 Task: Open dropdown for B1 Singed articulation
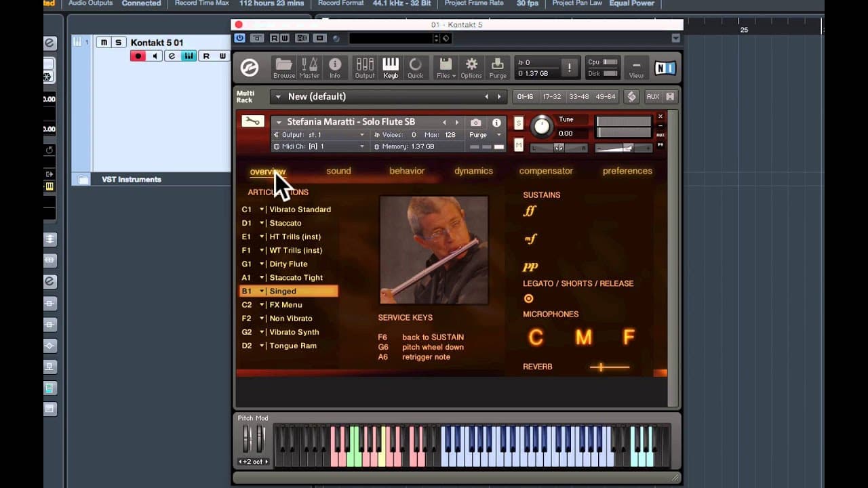(x=262, y=291)
